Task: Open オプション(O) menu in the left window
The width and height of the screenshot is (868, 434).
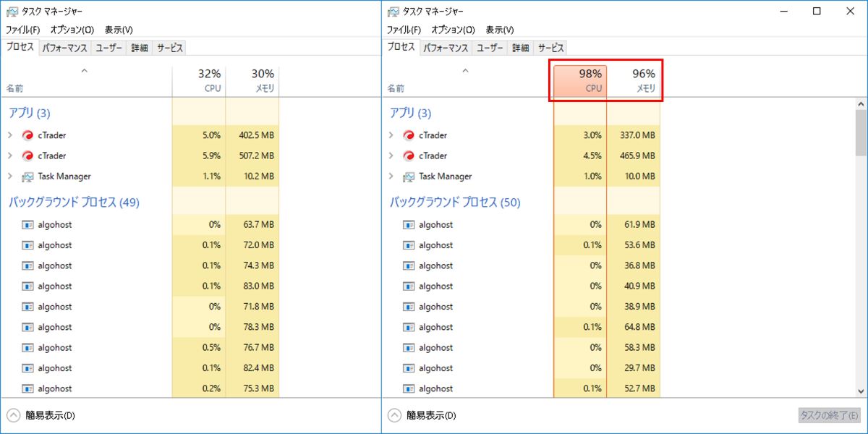Action: click(x=72, y=30)
